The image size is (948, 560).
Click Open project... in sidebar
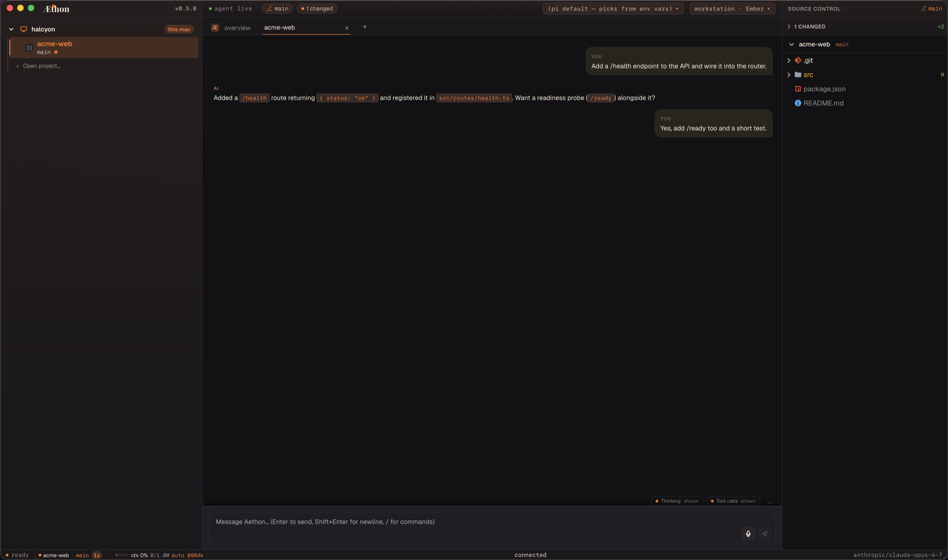[x=38, y=66]
